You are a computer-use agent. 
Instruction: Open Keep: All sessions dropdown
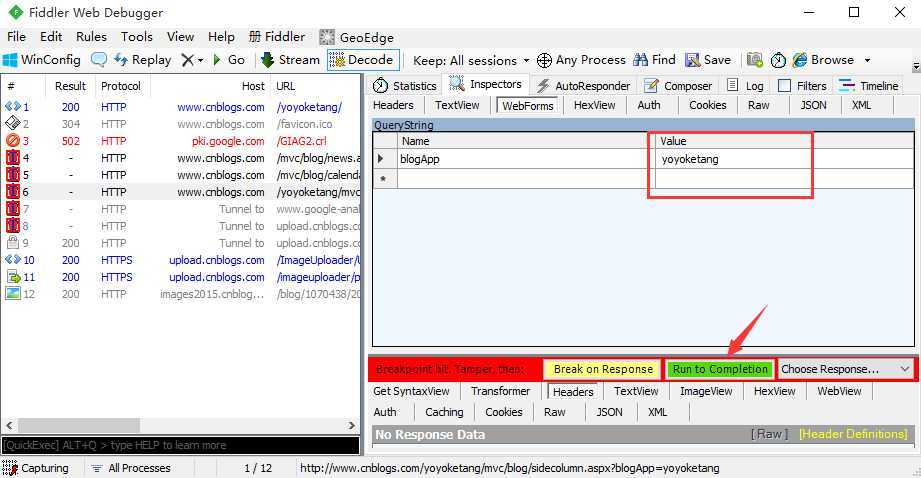tap(471, 60)
